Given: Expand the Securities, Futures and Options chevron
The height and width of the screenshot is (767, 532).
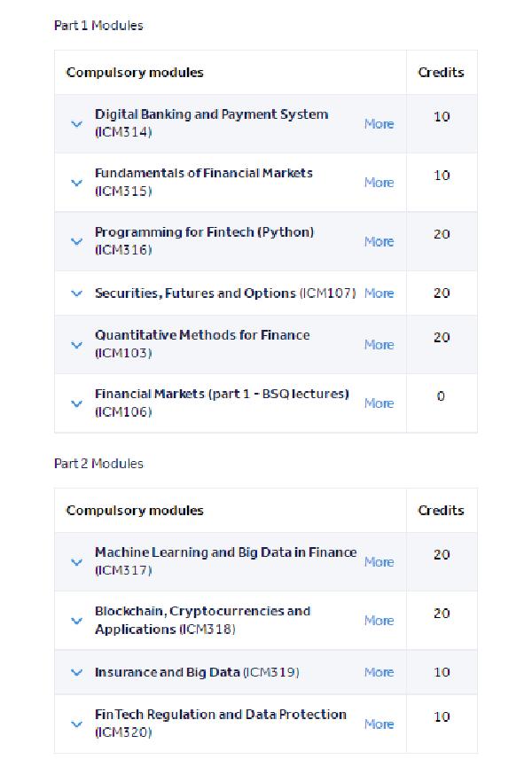Looking at the screenshot, I should tap(77, 293).
